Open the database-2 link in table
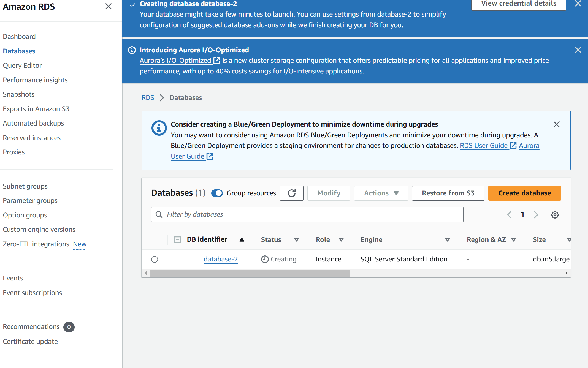The image size is (588, 368). click(221, 259)
